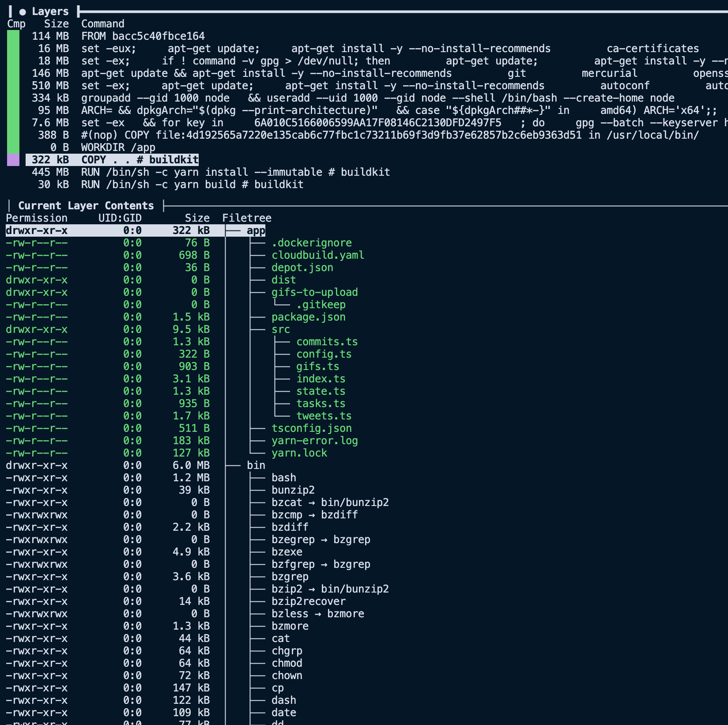Viewport: 728px width, 725px height.
Task: Collapse the src folder node
Action: tap(280, 329)
